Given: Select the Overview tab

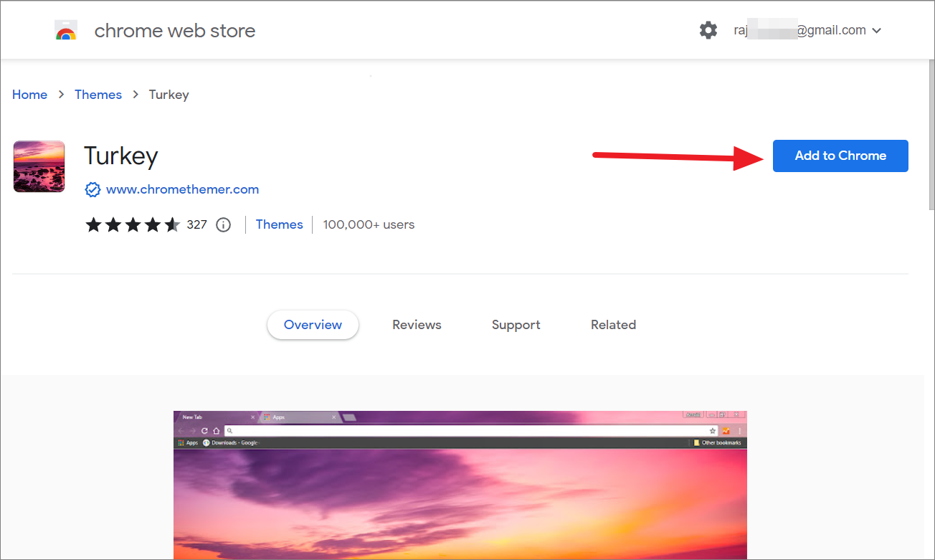Looking at the screenshot, I should pos(313,325).
